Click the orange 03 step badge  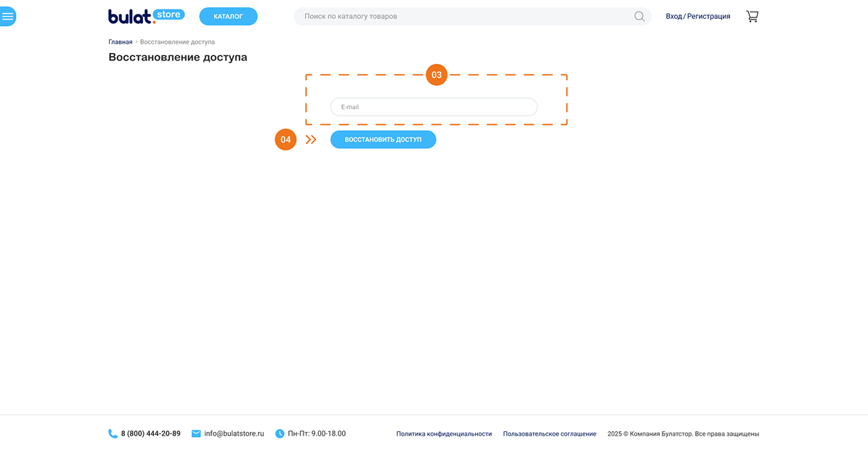click(437, 75)
